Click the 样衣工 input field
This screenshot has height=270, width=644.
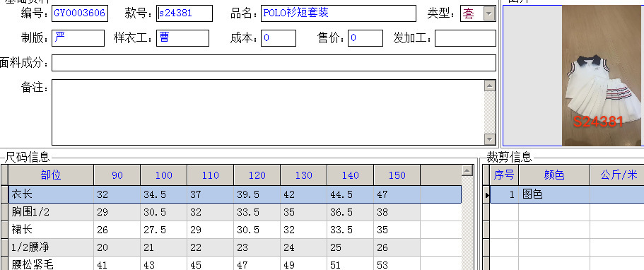click(183, 38)
